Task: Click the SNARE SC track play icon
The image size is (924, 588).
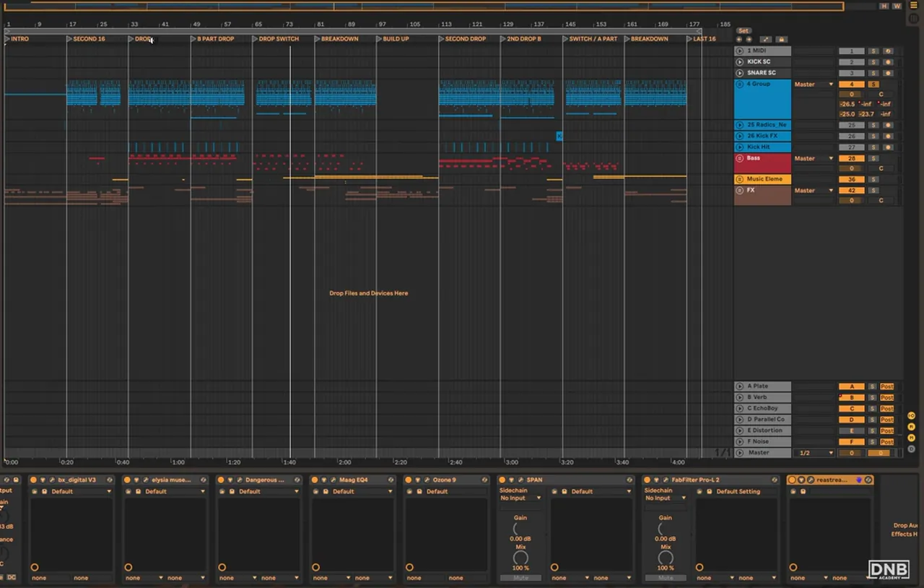Action: tap(740, 73)
